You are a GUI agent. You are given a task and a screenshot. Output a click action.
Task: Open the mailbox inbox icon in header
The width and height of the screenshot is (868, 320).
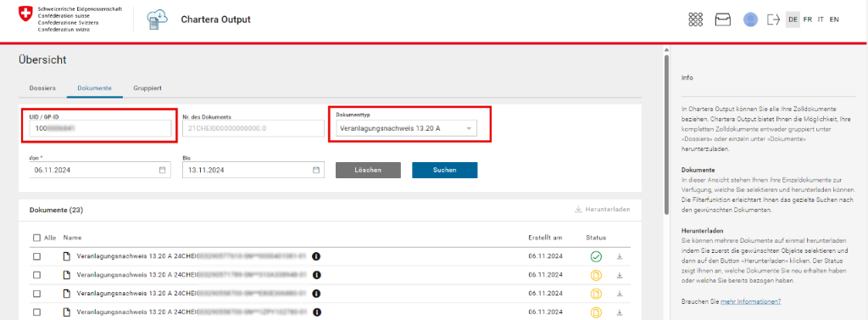[723, 20]
